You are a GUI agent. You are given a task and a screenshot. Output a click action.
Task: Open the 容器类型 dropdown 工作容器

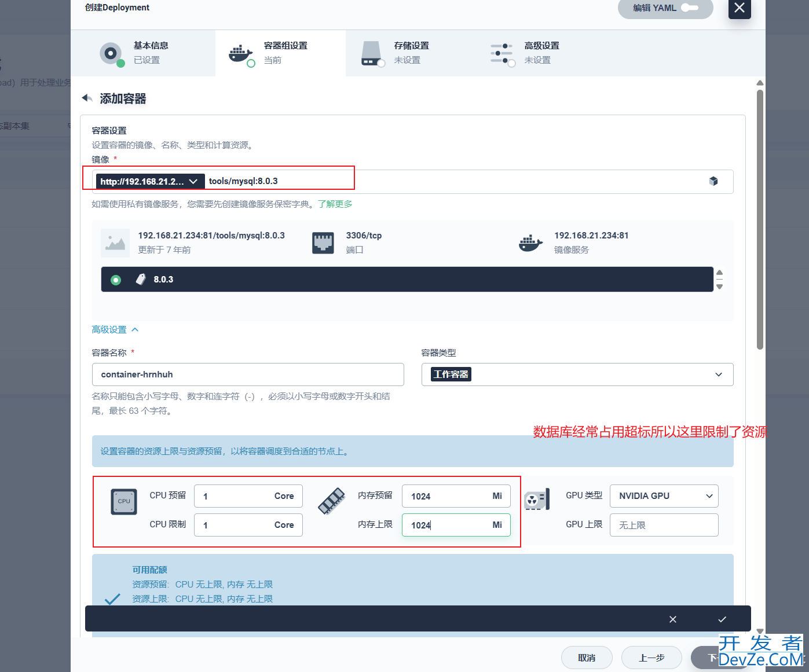click(577, 374)
